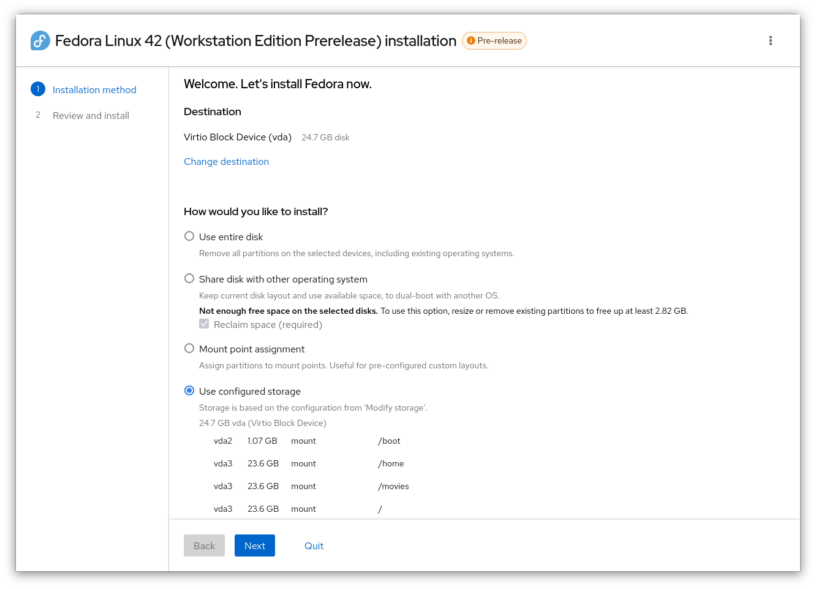816x589 pixels.
Task: Select the vda2 /boot partition row
Action: [300, 440]
